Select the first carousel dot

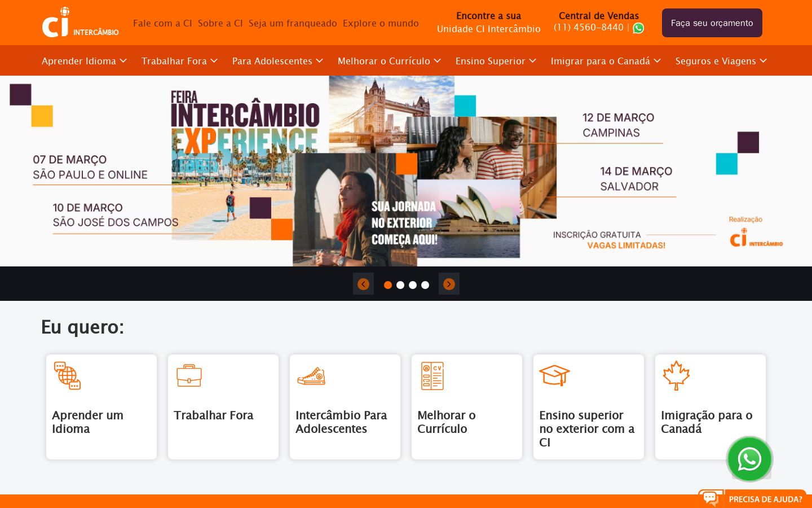tap(388, 285)
